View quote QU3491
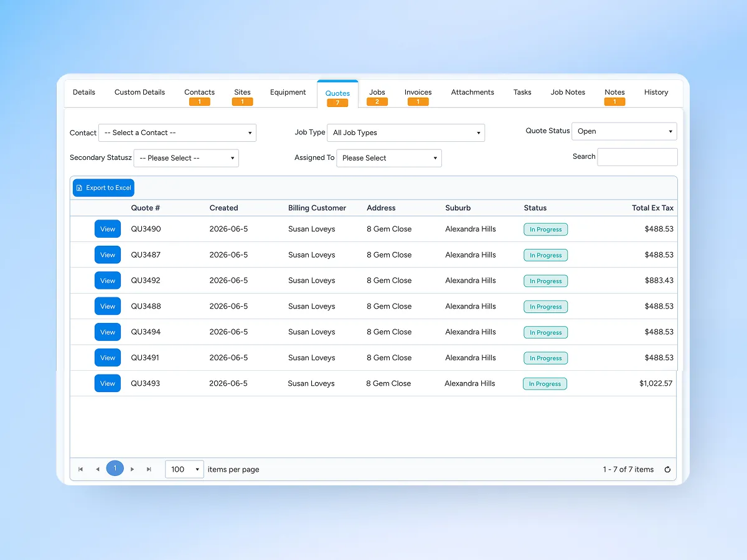 (x=108, y=358)
